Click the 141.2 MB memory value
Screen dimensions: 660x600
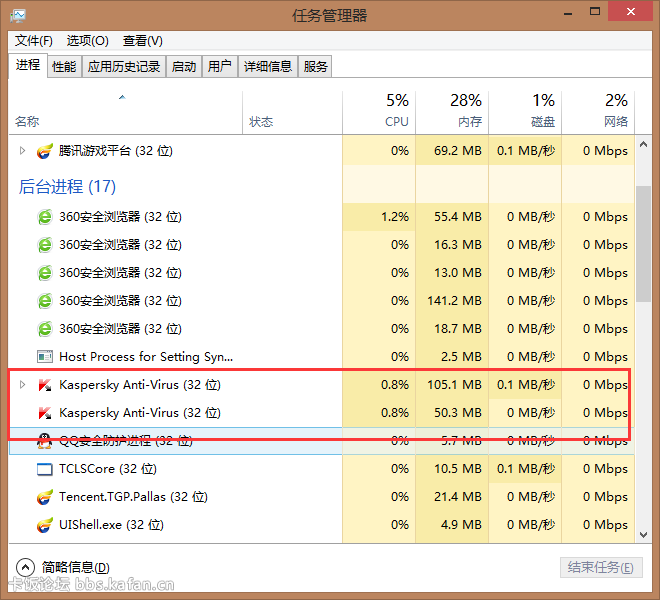(454, 301)
